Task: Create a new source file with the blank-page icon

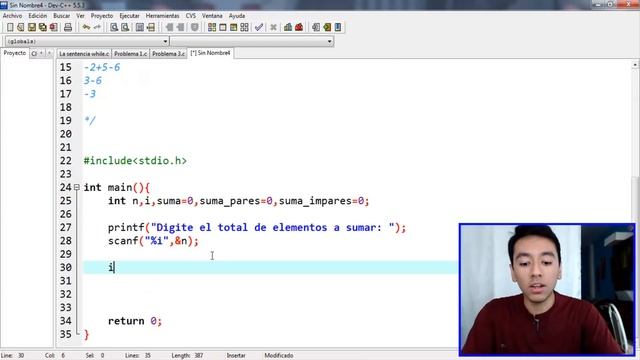Action: coord(10,27)
